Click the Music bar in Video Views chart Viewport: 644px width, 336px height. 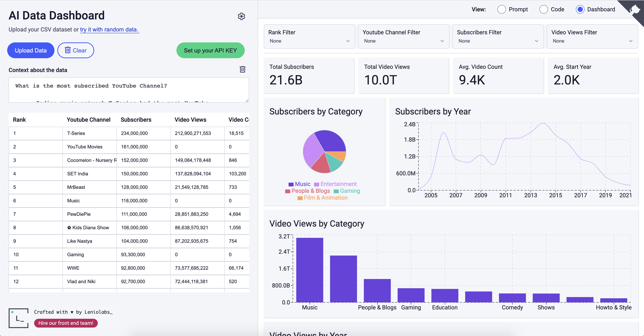point(309,270)
